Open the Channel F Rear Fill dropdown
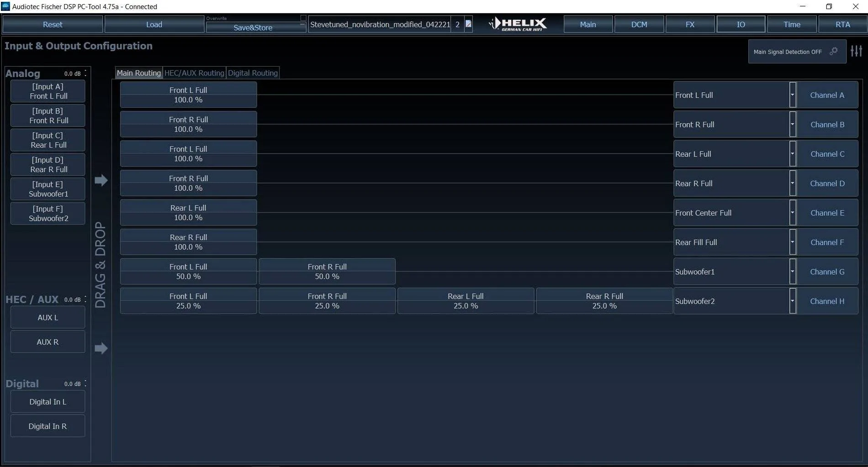868x467 pixels. pyautogui.click(x=793, y=242)
